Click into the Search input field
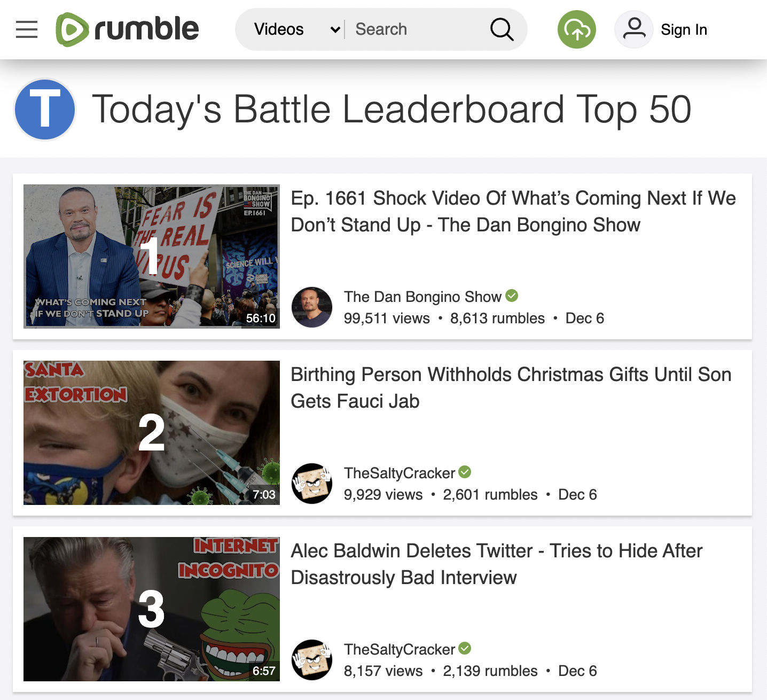This screenshot has height=700, width=767. pos(417,29)
